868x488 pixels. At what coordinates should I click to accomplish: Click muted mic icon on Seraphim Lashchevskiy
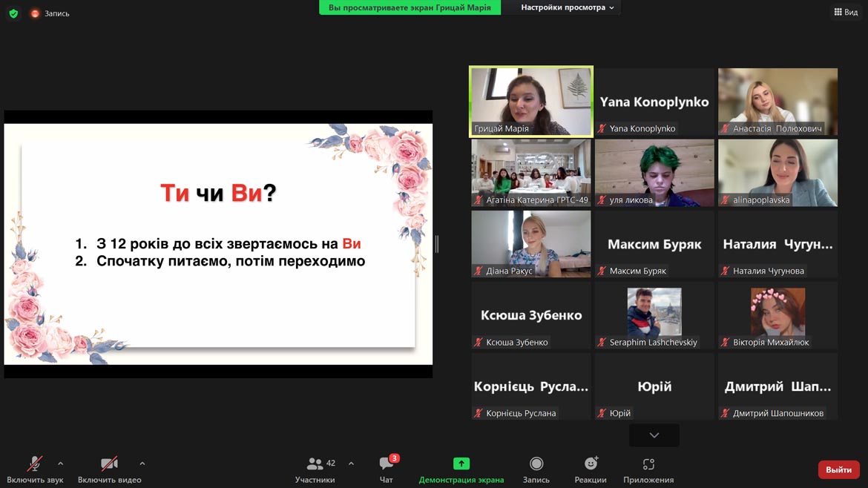click(602, 342)
